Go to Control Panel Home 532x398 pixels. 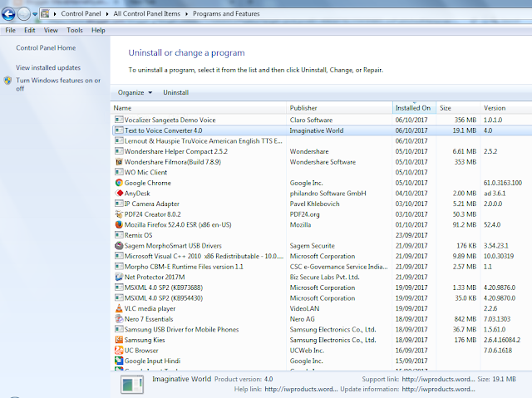(x=46, y=48)
